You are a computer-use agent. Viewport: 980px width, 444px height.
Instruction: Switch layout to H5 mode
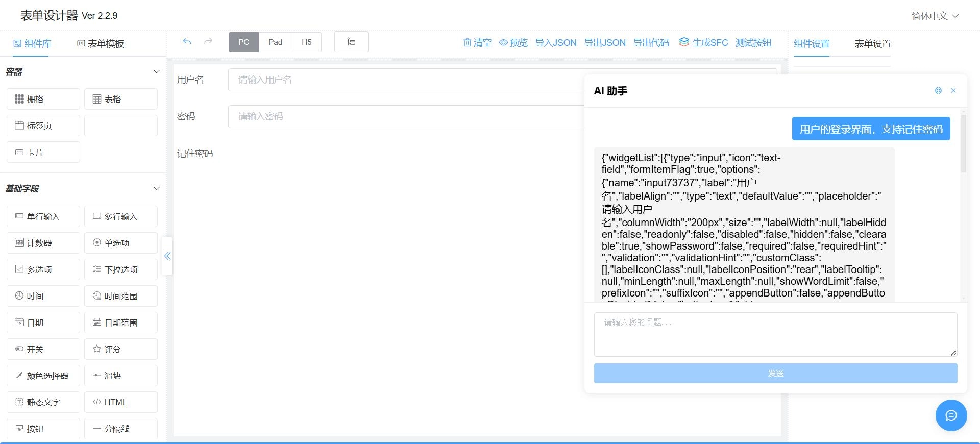pos(307,42)
